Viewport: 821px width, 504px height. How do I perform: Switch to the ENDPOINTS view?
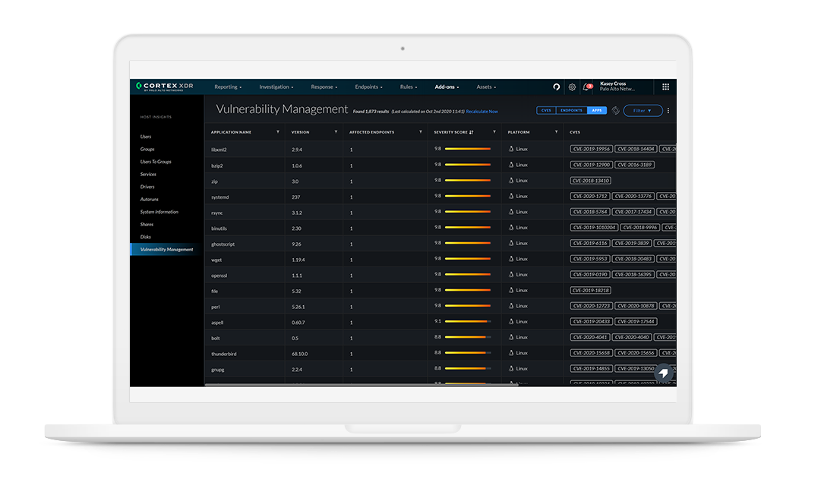coord(571,110)
